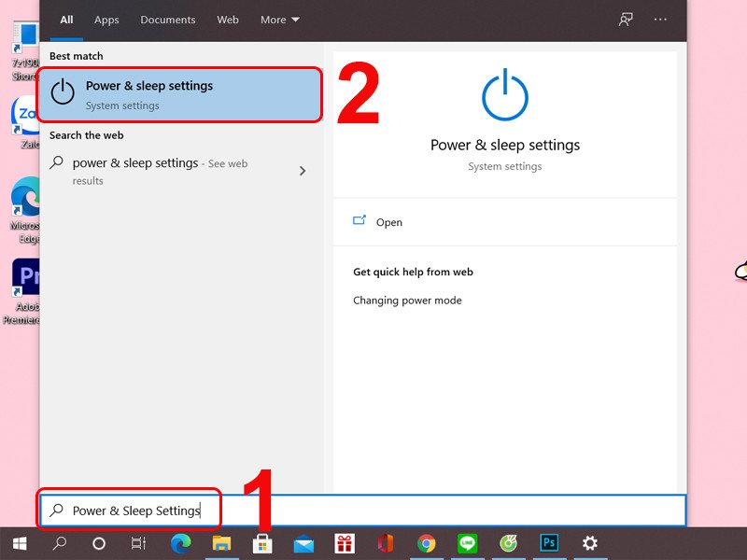Click the Open action in preview pane
747x560 pixels.
pos(388,222)
